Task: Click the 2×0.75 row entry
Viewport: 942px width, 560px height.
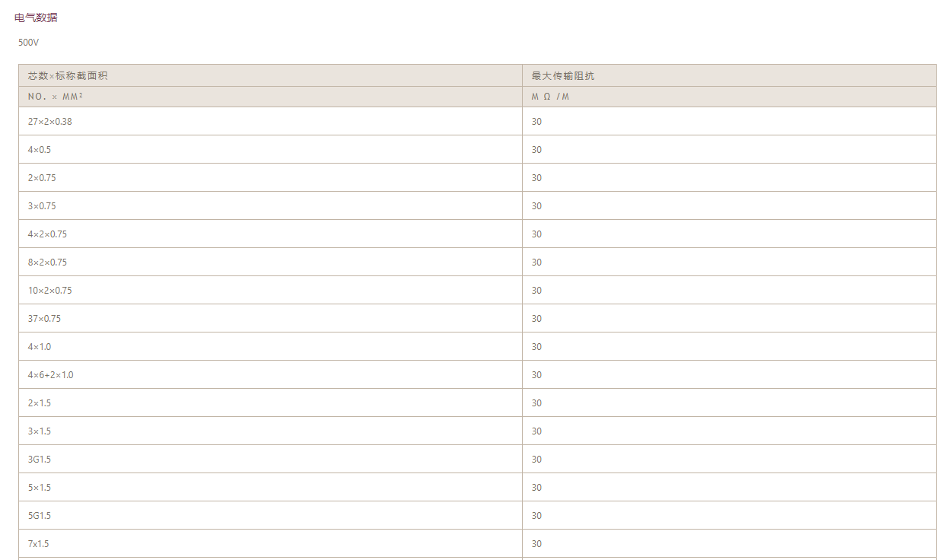Action: point(42,178)
